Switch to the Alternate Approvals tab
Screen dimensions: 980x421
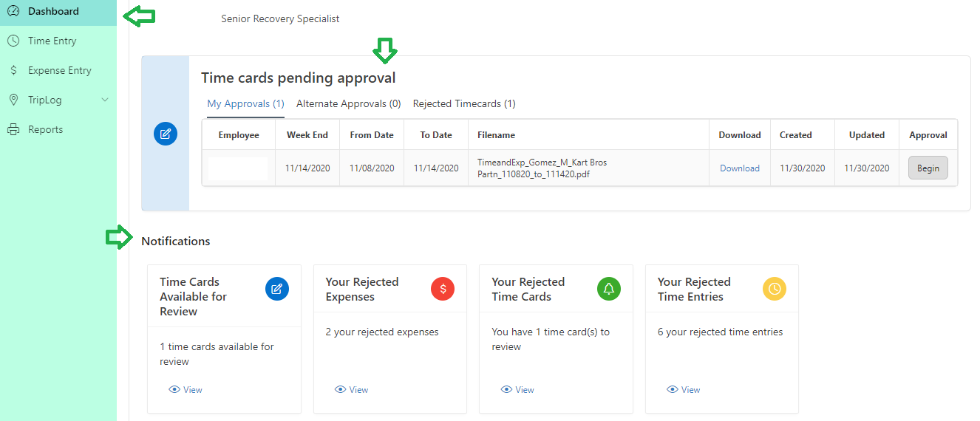tap(349, 104)
